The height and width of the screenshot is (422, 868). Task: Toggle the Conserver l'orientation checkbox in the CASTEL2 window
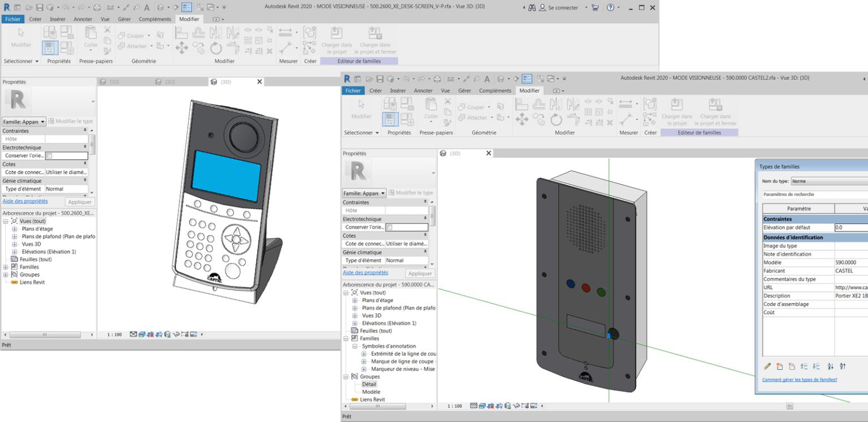[x=389, y=227]
